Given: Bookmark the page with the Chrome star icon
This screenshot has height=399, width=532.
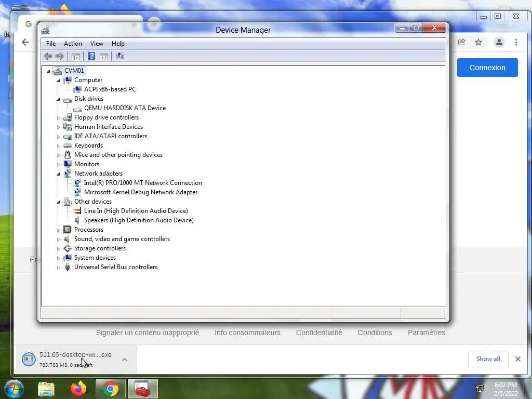Looking at the screenshot, I should coord(478,42).
